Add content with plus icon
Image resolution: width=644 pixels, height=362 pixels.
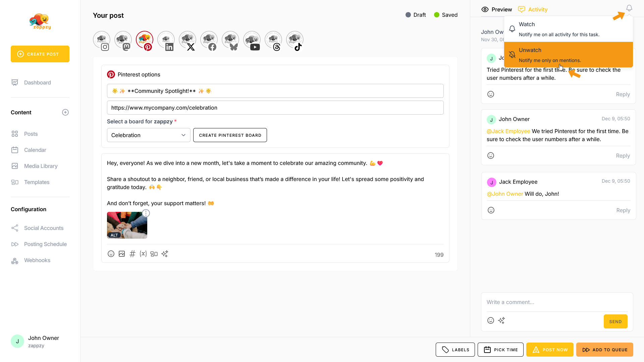pos(65,113)
